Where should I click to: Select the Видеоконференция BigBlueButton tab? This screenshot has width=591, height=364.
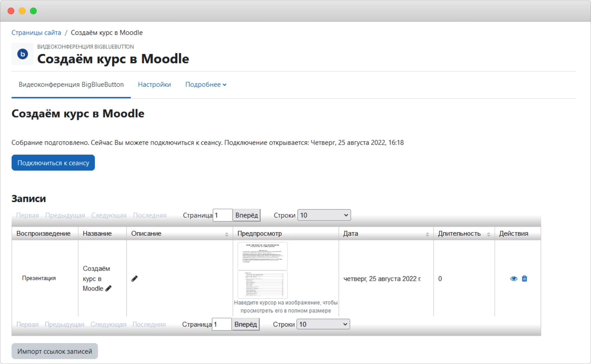coord(71,84)
